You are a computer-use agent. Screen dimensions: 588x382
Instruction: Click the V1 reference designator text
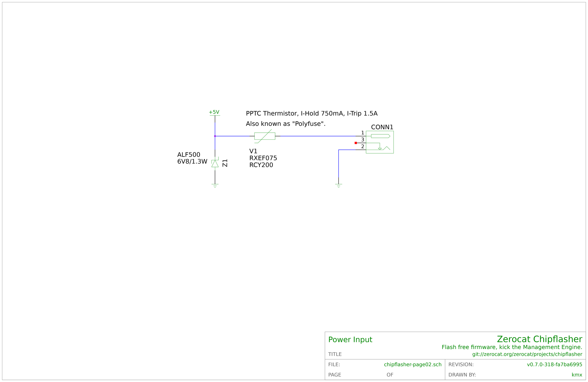pos(253,151)
